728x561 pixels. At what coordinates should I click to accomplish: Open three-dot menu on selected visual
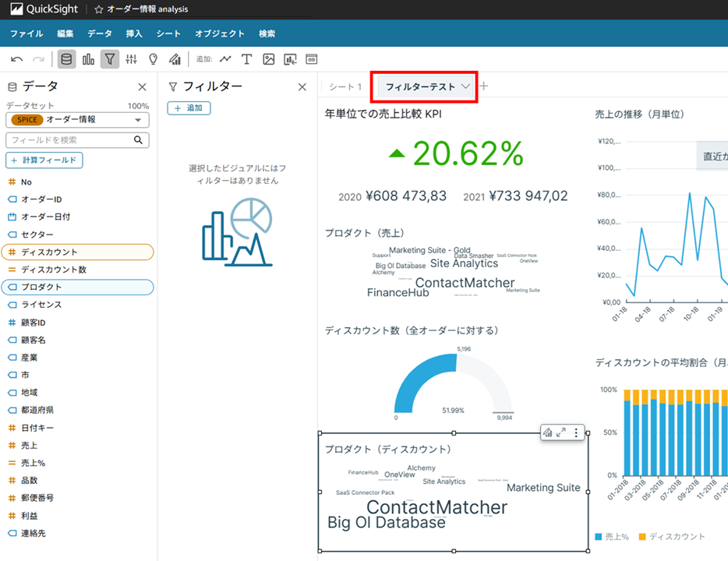point(576,432)
